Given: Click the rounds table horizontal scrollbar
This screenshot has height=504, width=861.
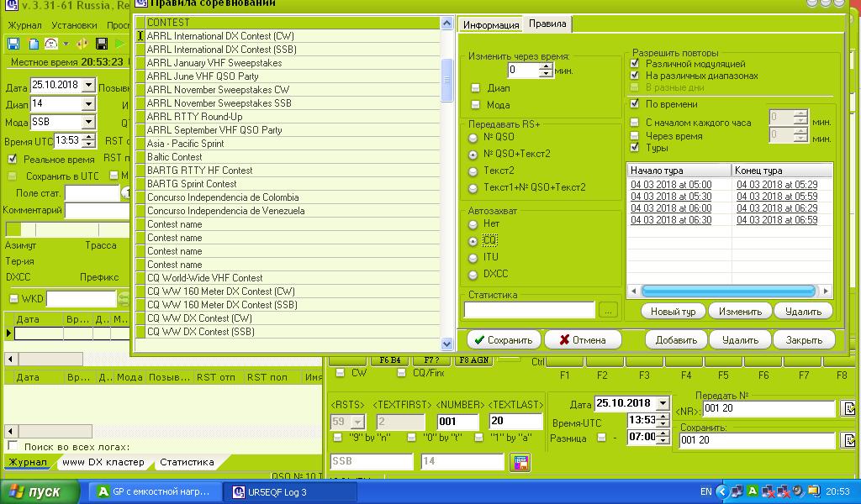Looking at the screenshot, I should point(728,291).
